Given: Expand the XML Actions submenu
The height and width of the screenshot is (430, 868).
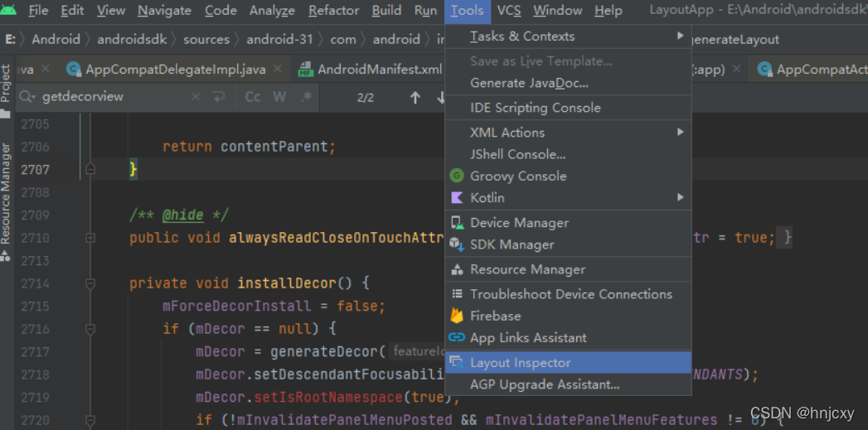Looking at the screenshot, I should coord(569,133).
